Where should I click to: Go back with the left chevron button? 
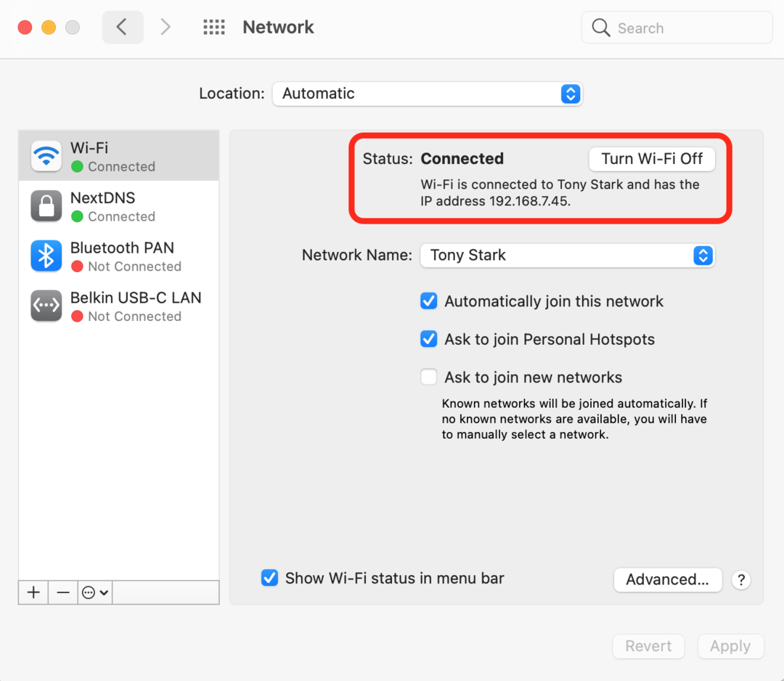coord(123,27)
